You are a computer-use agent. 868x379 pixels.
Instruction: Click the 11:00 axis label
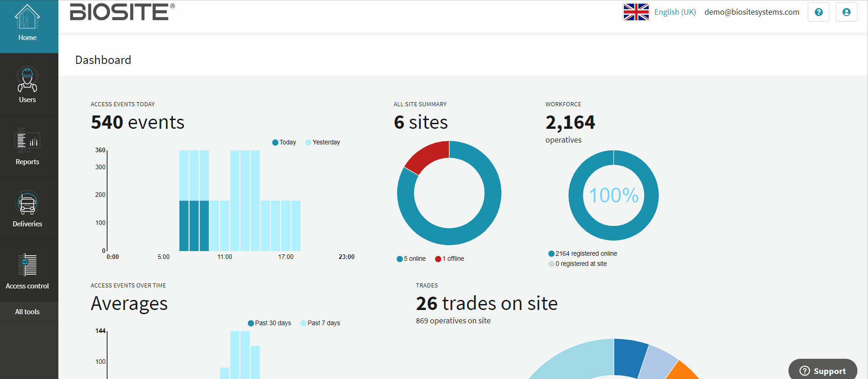[225, 257]
